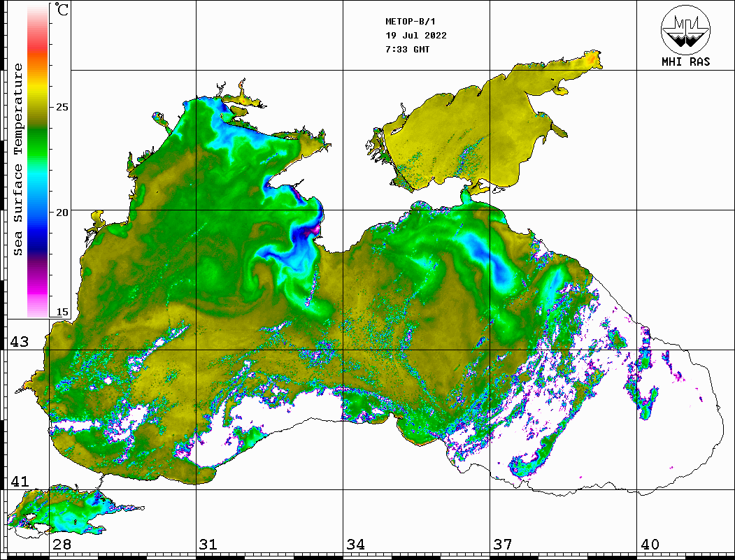This screenshot has height=560, width=735.
Task: Click the '25' tick on the temperature scale
Action: click(x=62, y=107)
